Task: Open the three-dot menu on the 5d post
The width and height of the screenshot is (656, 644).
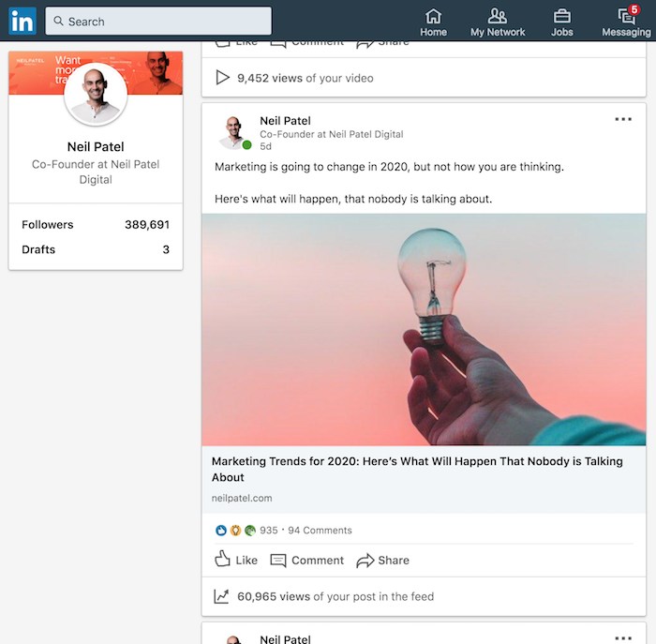Action: click(623, 119)
